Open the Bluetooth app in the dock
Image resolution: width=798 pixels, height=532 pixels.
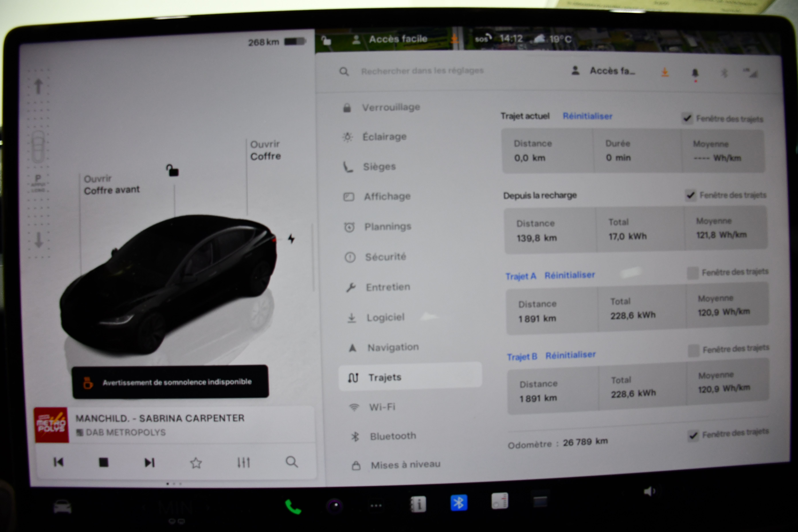coord(459,503)
